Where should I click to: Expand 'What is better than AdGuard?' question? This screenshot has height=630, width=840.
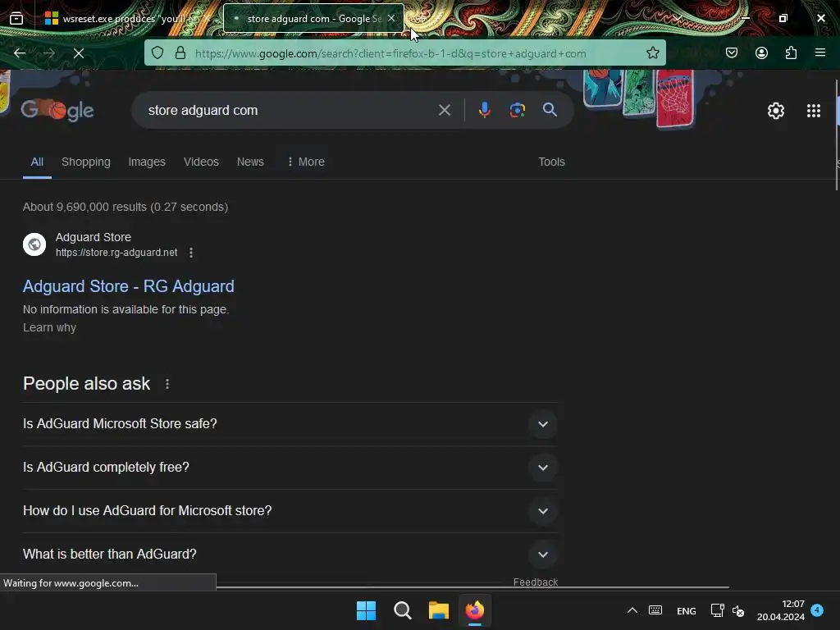pyautogui.click(x=290, y=554)
